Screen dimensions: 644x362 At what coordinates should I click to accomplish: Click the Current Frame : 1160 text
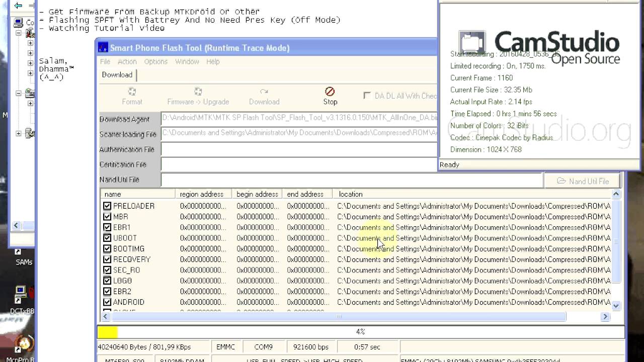pyautogui.click(x=481, y=78)
